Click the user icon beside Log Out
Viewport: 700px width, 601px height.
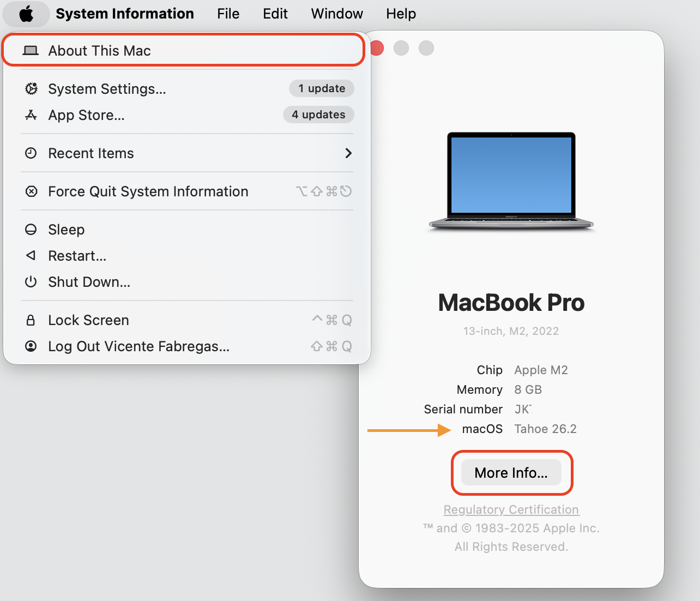31,346
